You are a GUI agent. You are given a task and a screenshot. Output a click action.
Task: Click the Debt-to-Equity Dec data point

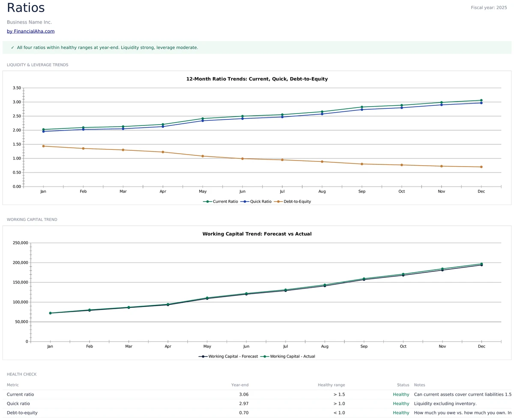click(481, 167)
